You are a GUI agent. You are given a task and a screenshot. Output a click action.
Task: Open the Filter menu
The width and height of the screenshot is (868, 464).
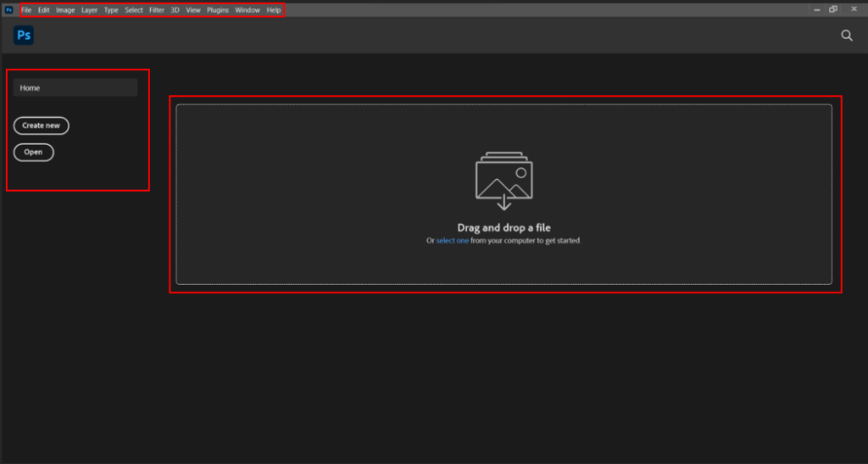pos(157,10)
